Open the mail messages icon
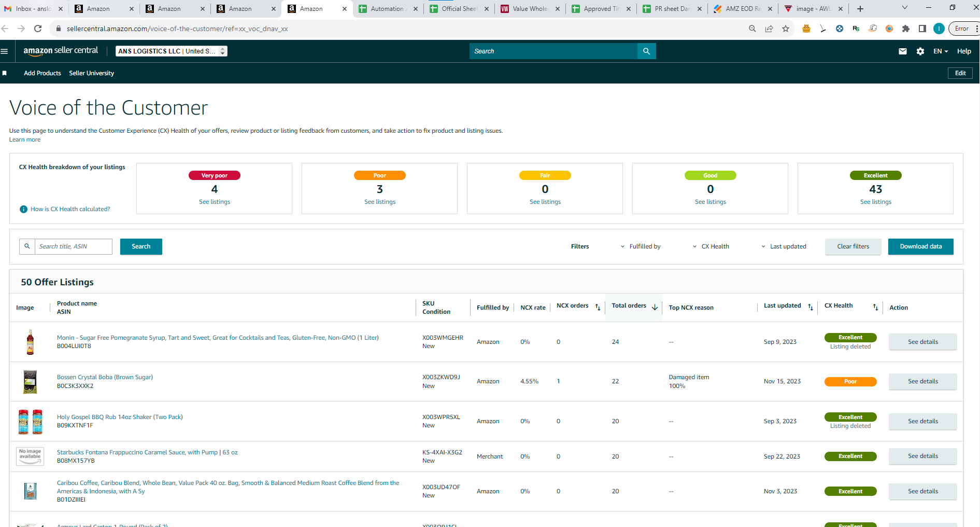Image resolution: width=980 pixels, height=527 pixels. tap(903, 51)
